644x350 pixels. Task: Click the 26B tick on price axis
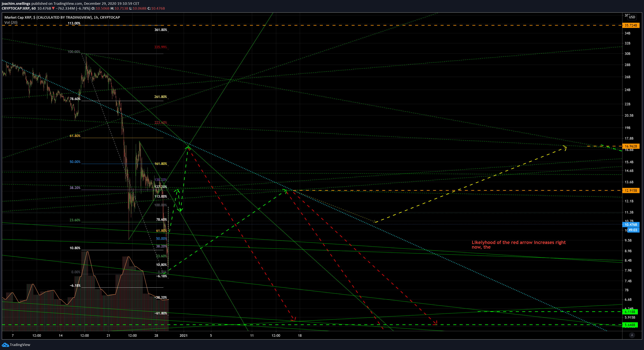click(627, 77)
